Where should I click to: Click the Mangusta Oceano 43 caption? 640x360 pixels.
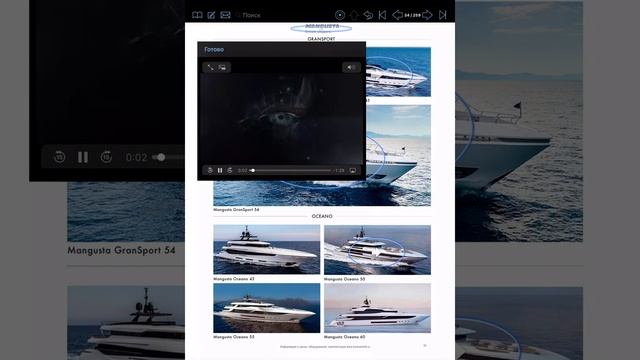coord(234,279)
